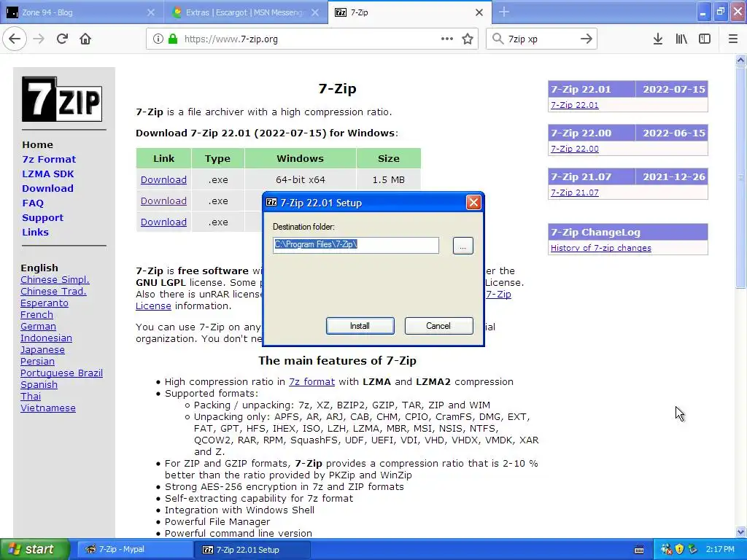Click the 7z icon in Setup title bar
The width and height of the screenshot is (747, 560).
pos(271,203)
